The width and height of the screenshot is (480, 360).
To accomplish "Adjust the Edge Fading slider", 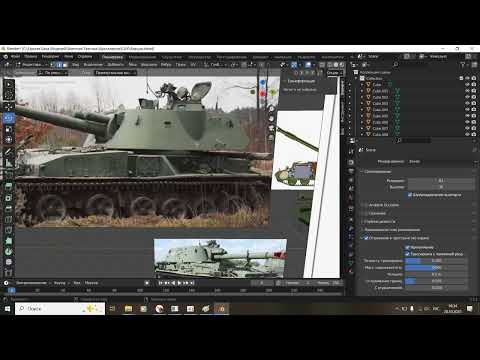I will (x=436, y=281).
